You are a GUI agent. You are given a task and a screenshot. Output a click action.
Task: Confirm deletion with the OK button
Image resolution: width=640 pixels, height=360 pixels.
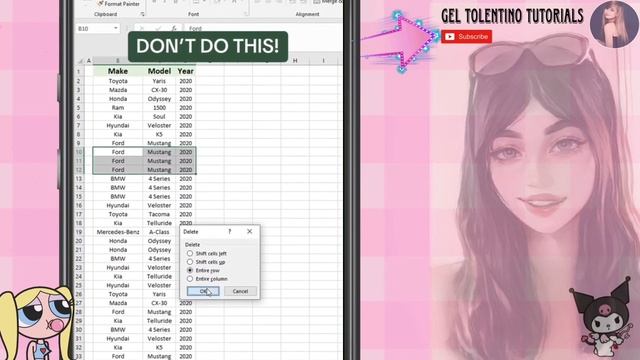(203, 291)
